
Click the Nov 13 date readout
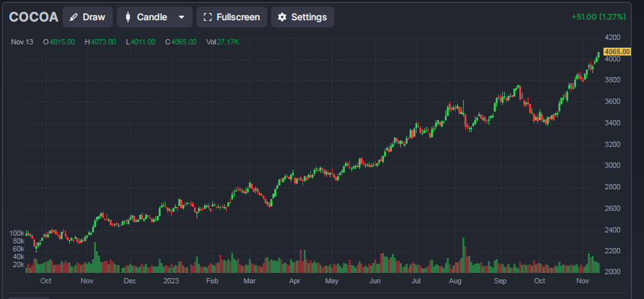coord(23,42)
